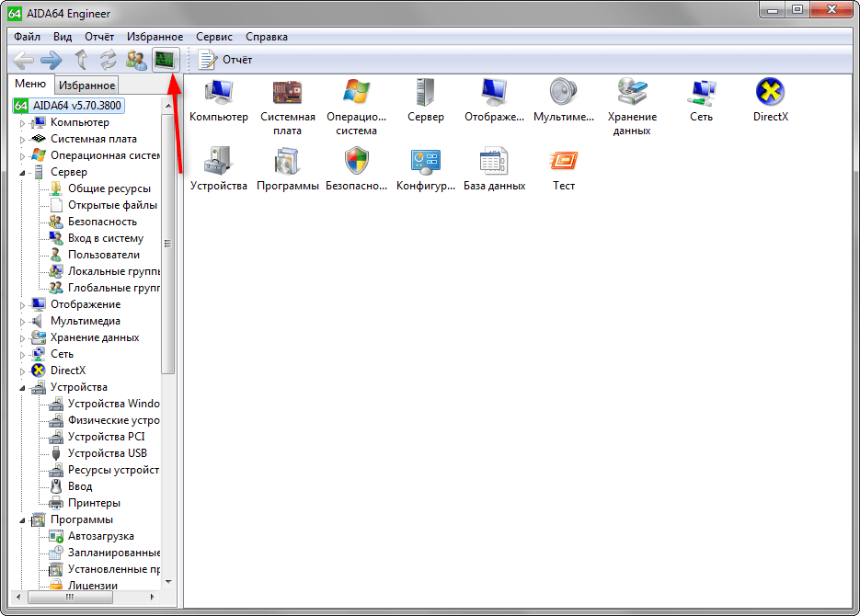Expand the Хранение данных tree node
This screenshot has width=860, height=616.
click(23, 338)
